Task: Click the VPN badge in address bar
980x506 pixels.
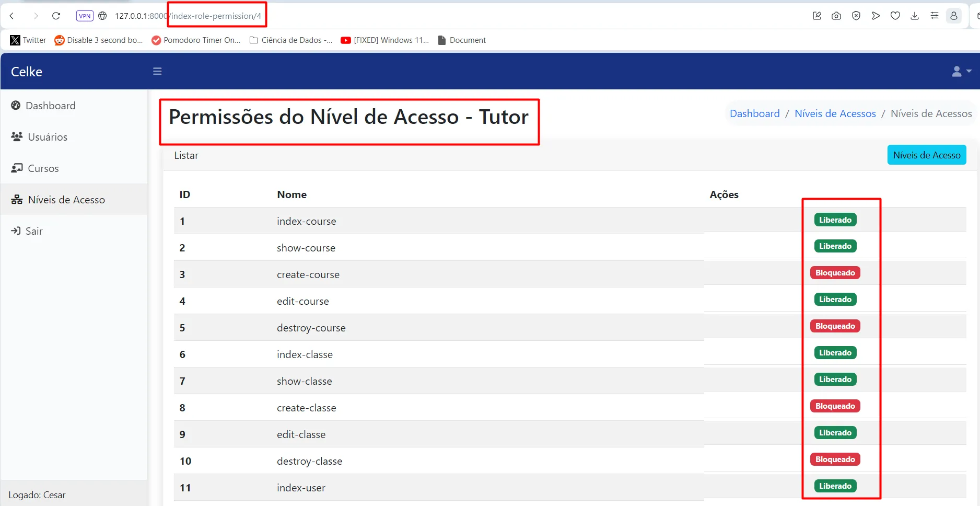Action: (x=85, y=16)
